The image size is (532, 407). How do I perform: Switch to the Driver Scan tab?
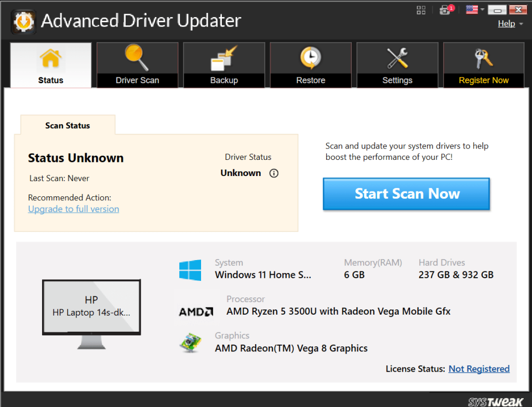pos(137,65)
